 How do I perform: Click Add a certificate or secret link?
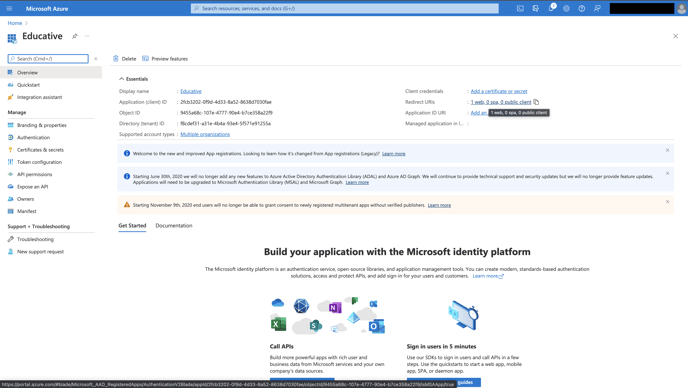[499, 91]
